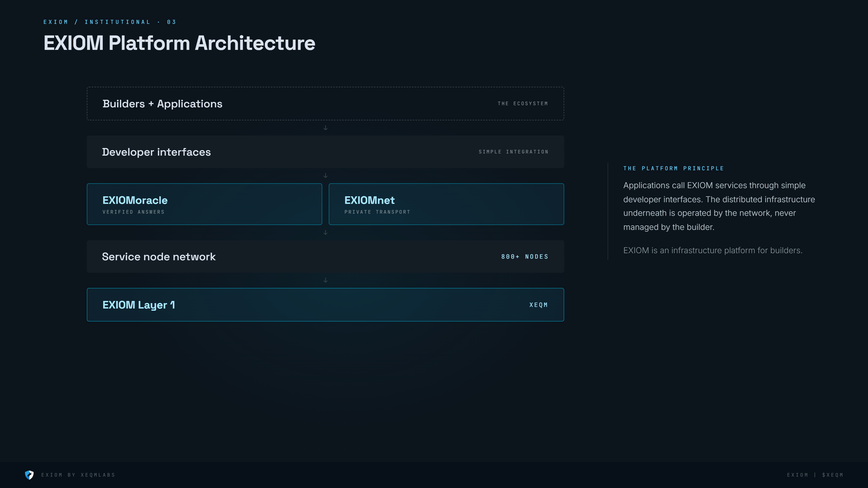The image size is (868, 488).
Task: Click the 'EXIOM / INSTITUTIONAL · 03' breadcrumb
Action: tap(110, 22)
